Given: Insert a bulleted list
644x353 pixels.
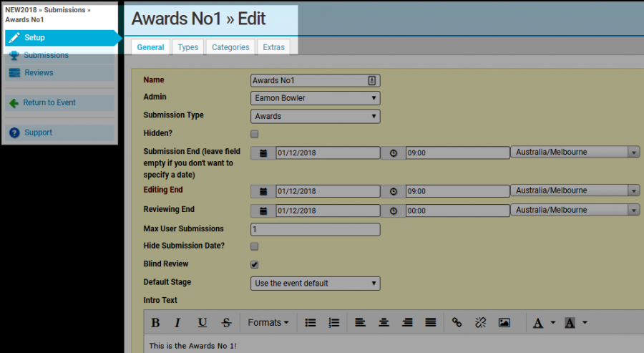Looking at the screenshot, I should click(311, 323).
